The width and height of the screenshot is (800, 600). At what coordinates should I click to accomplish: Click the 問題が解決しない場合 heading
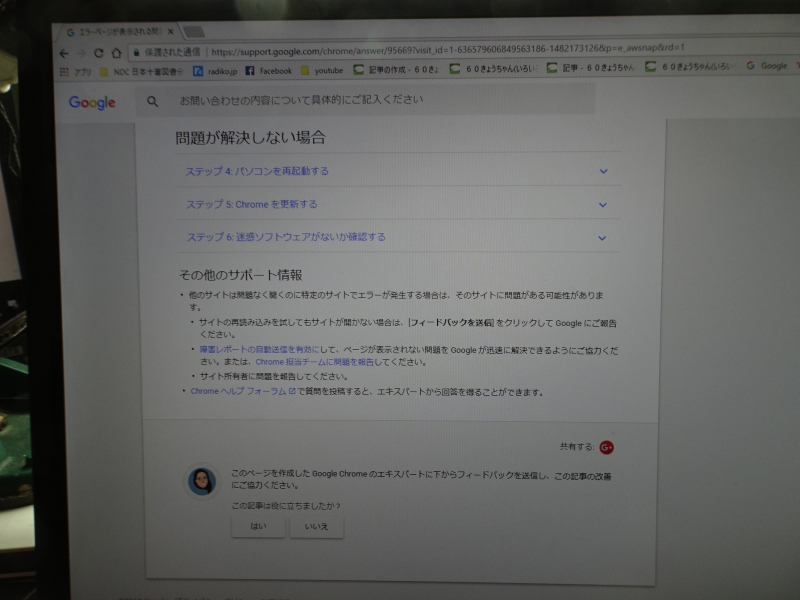pyautogui.click(x=251, y=138)
